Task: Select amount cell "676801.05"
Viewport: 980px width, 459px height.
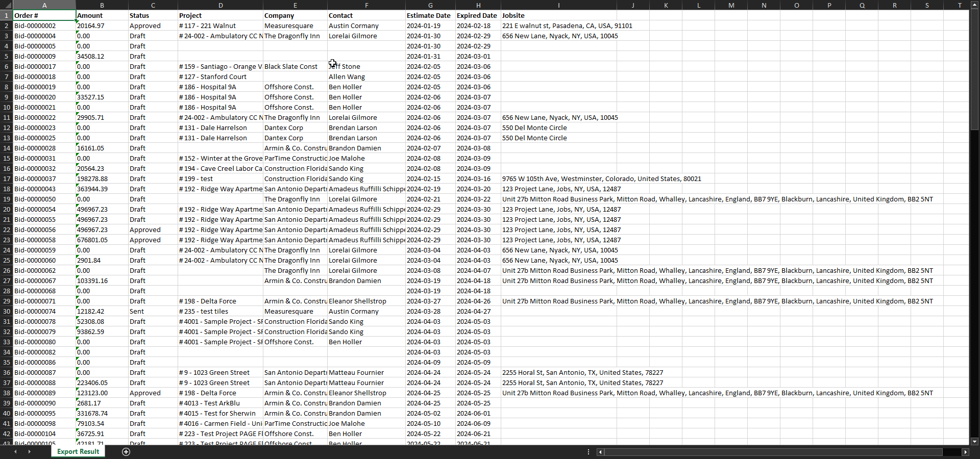Action: (x=102, y=240)
